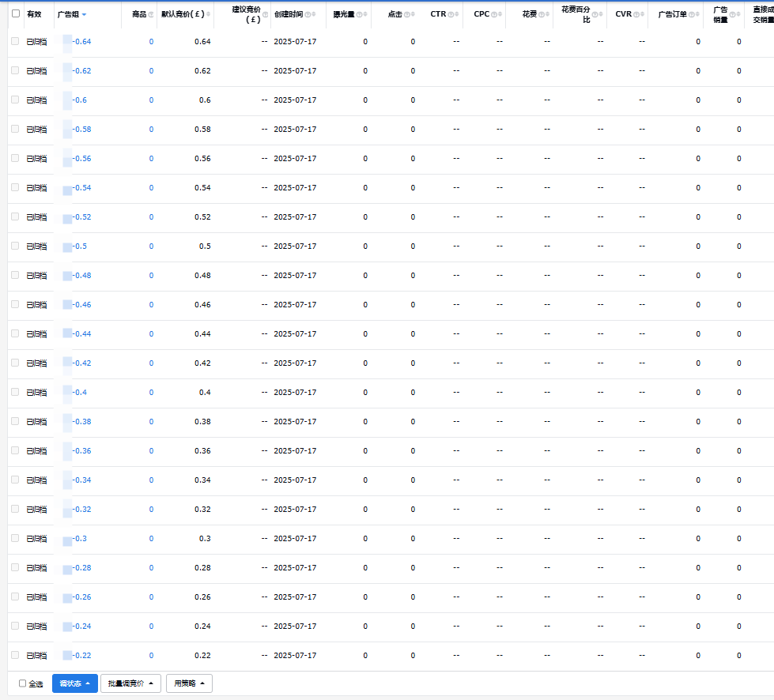Sort by 花费 using its sort arrows
The image size is (774, 700).
547,15
